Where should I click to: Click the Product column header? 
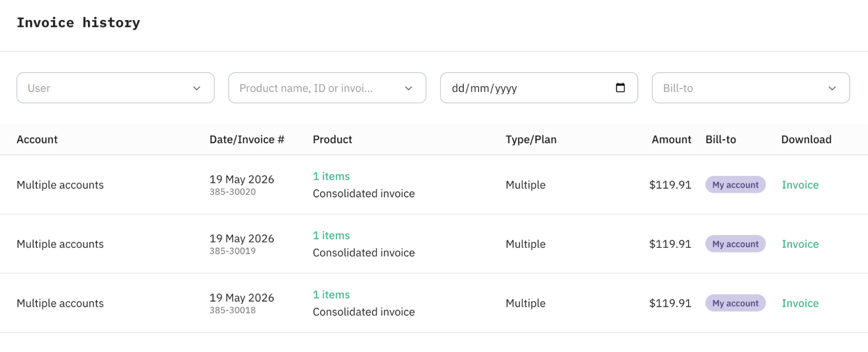tap(332, 139)
